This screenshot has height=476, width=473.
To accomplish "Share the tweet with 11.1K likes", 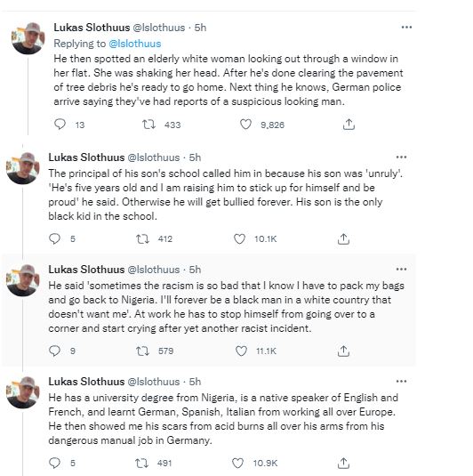I will point(343,351).
